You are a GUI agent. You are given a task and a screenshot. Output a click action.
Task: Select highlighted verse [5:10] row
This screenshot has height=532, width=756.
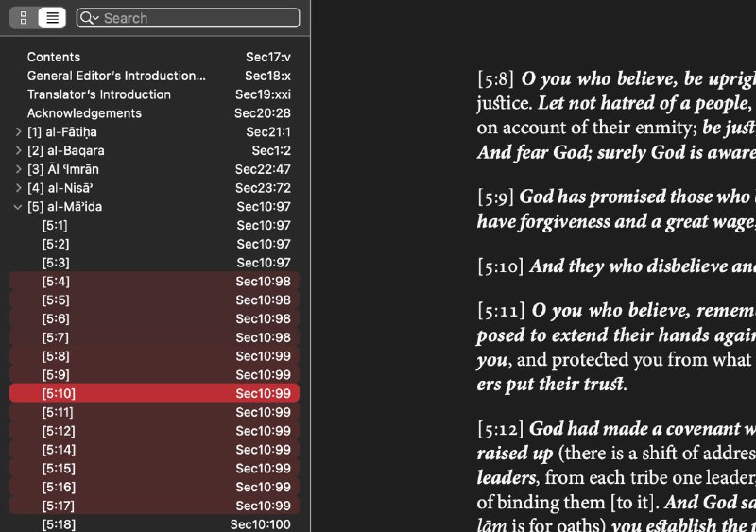[154, 394]
